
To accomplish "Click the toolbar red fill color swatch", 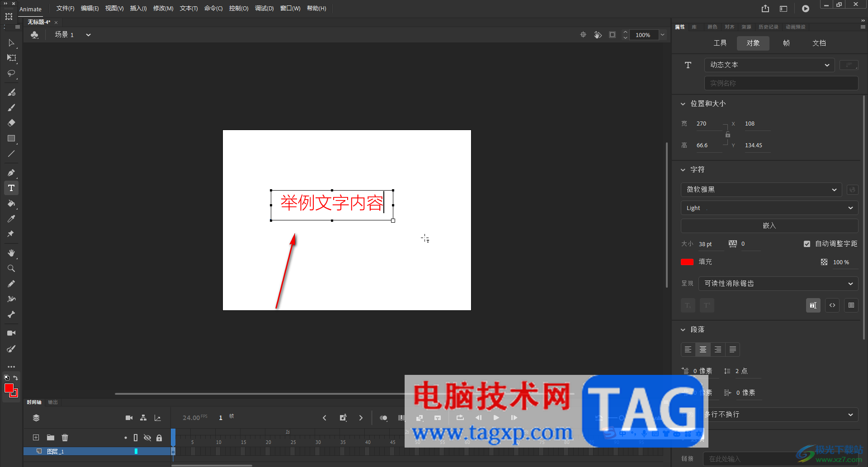I will [9, 388].
